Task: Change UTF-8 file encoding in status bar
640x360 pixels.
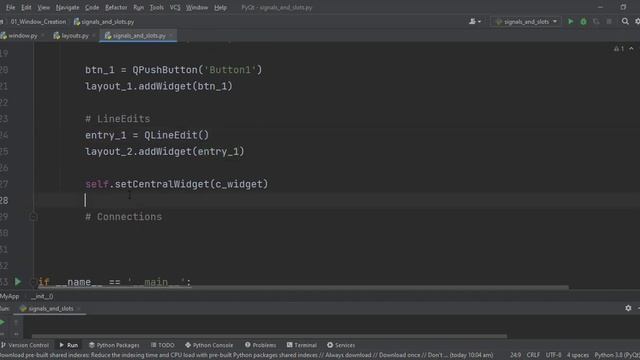Action: (x=553, y=356)
